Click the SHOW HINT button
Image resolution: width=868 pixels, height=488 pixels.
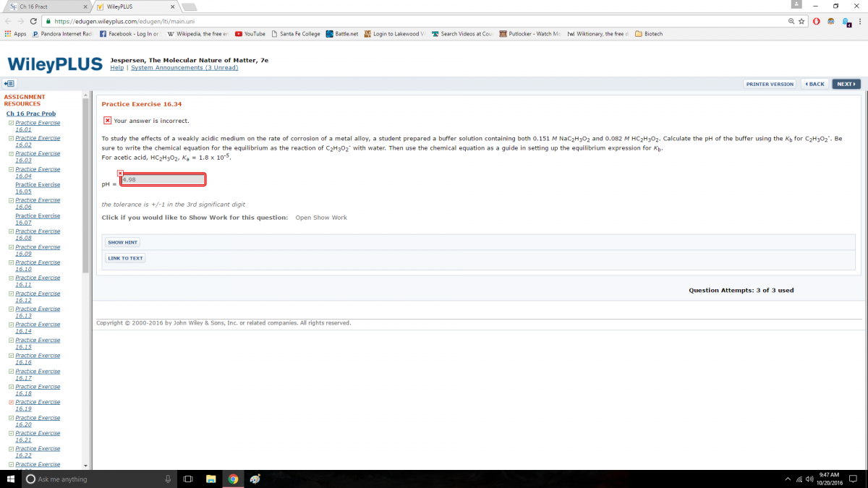tap(122, 243)
